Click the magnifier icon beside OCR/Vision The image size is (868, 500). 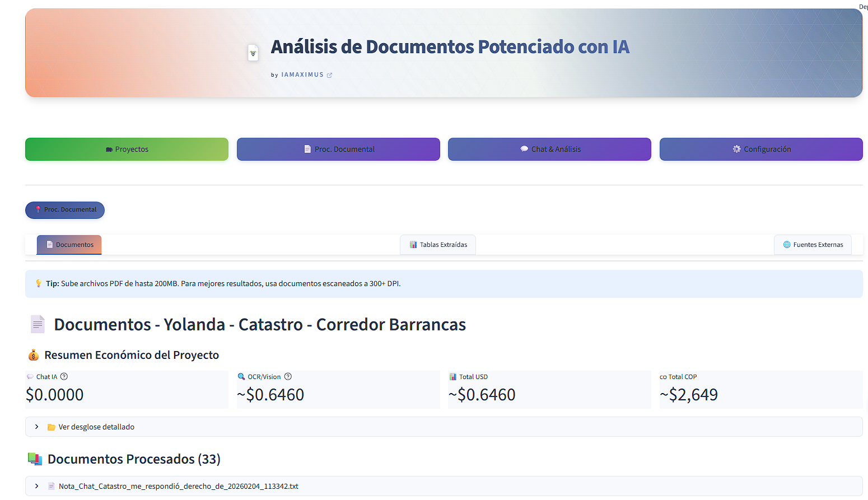tap(241, 376)
